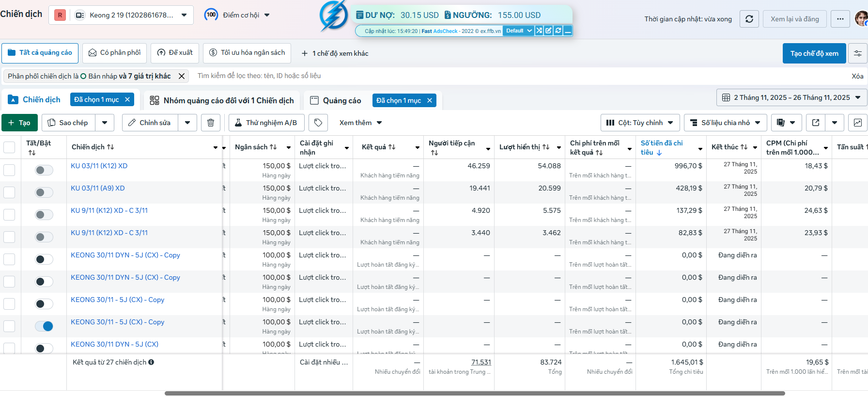Turn off the blue enabled campaign toggle
This screenshot has height=397, width=868.
tap(44, 326)
